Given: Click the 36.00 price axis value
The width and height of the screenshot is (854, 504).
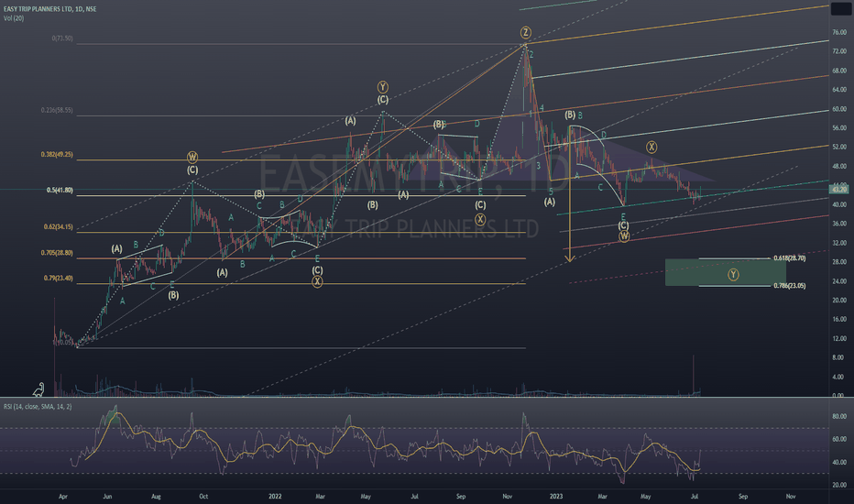Looking at the screenshot, I should 839,224.
